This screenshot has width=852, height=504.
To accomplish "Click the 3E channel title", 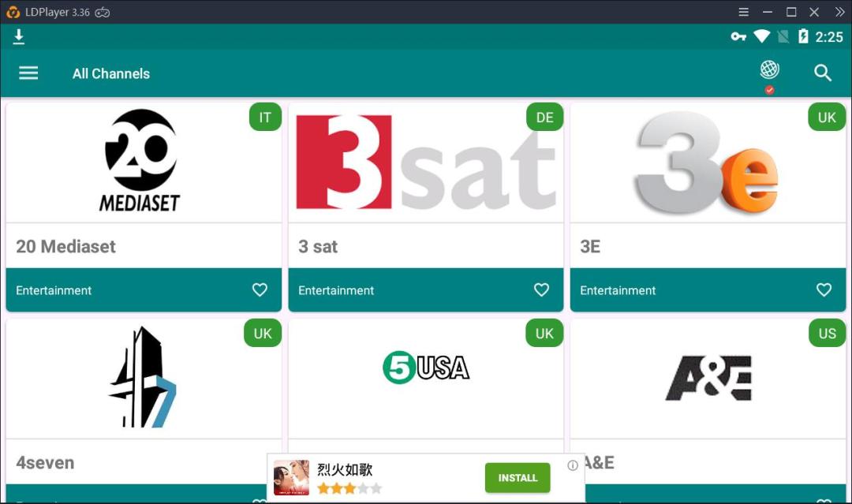I will click(x=590, y=247).
